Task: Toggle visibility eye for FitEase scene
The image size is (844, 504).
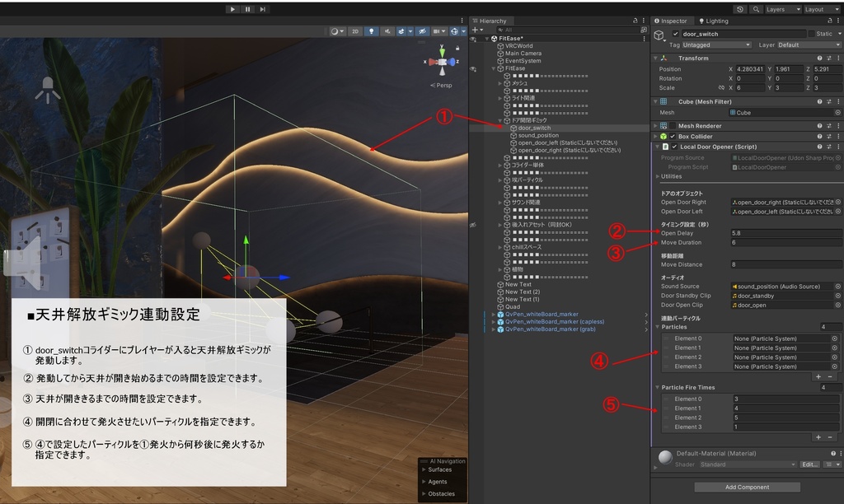Action: click(473, 39)
